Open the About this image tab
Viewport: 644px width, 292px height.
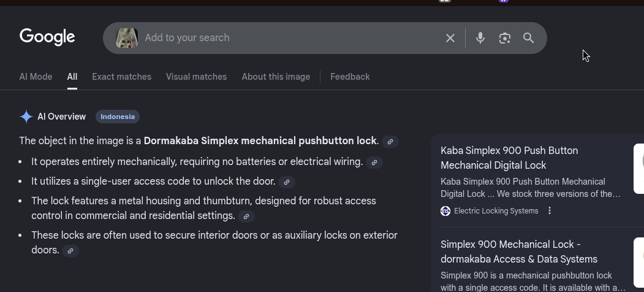point(276,77)
